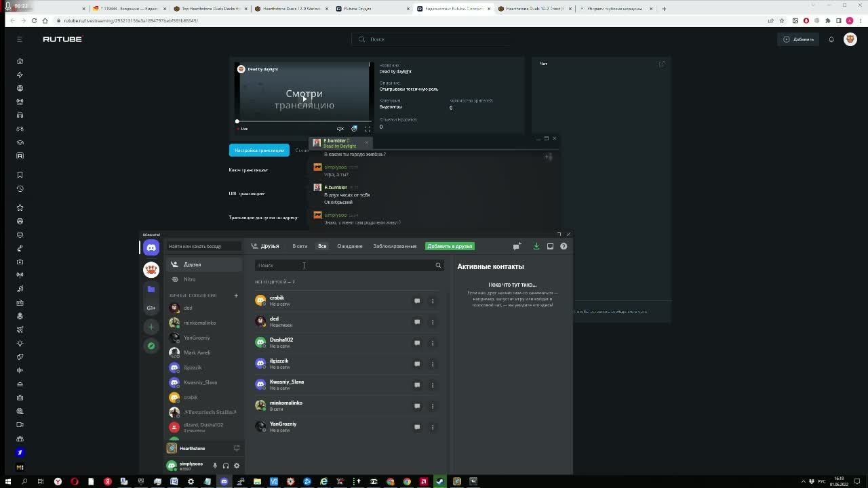The width and height of the screenshot is (868, 488).
Task: Open Discord help question mark icon
Action: click(564, 246)
